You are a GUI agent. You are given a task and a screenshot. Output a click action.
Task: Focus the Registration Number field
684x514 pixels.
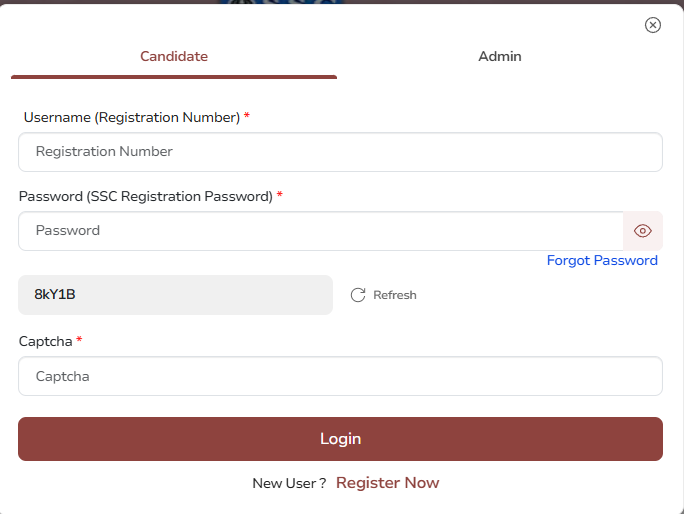point(340,152)
